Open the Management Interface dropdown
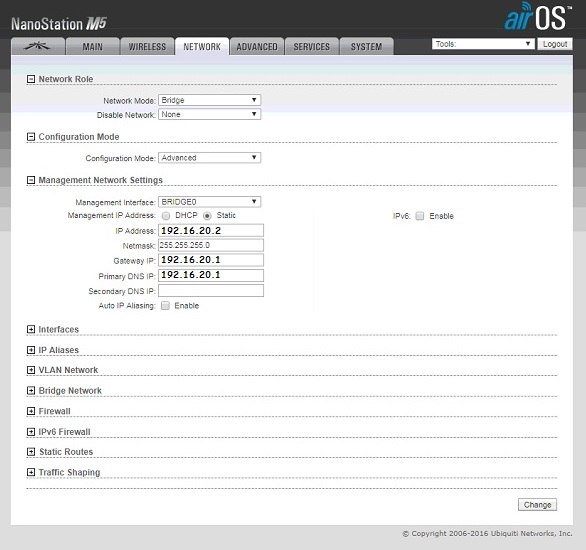 click(x=210, y=202)
